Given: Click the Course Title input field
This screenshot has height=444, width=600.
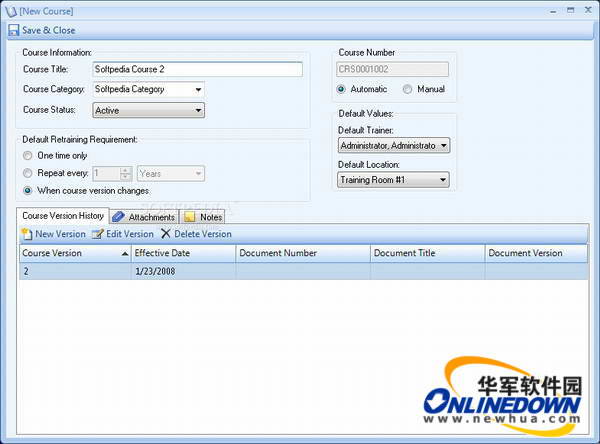Looking at the screenshot, I should [x=196, y=69].
